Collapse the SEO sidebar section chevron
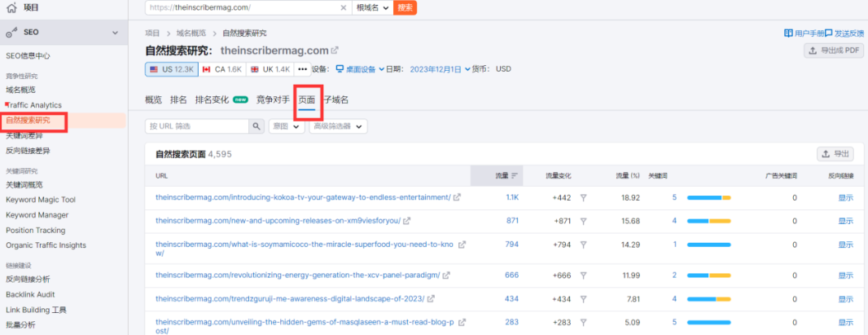 pyautogui.click(x=115, y=33)
